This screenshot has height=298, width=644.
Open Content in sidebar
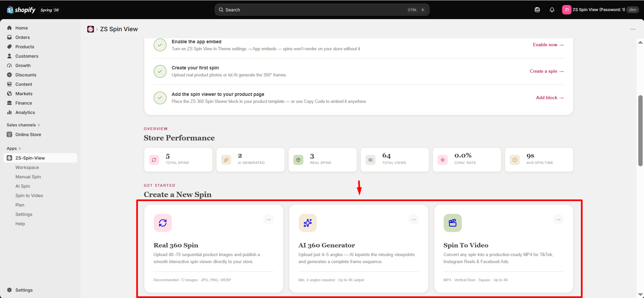click(x=40, y=84)
